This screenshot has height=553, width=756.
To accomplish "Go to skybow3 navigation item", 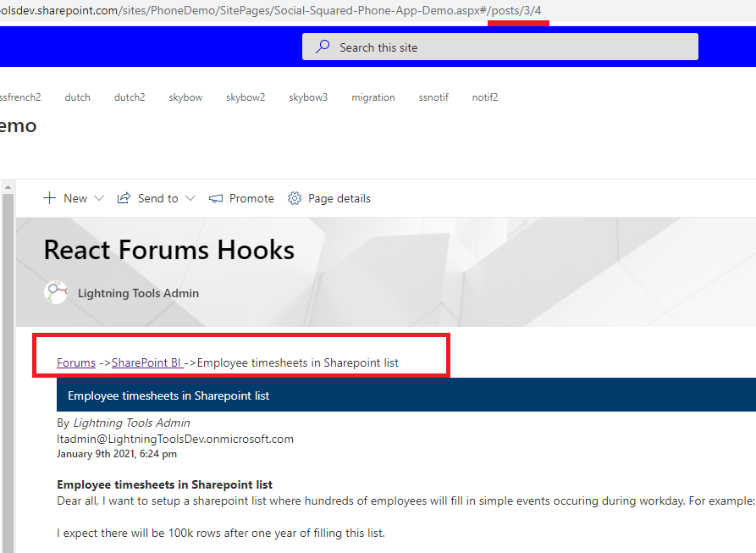I will 308,97.
